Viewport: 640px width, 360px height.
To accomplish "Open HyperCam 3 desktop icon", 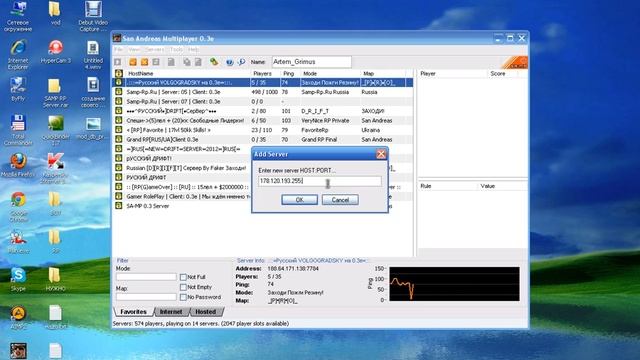I will click(x=56, y=51).
